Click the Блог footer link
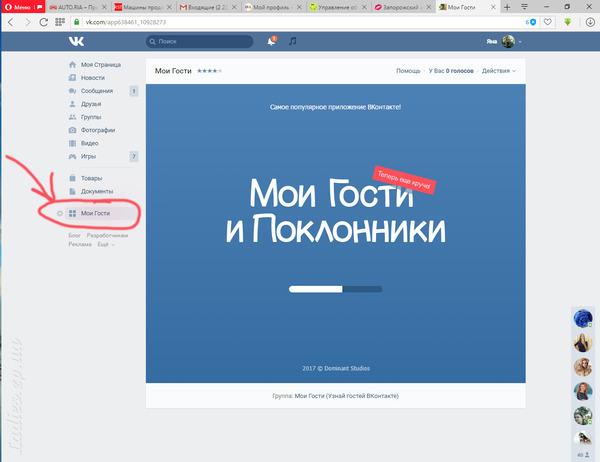 point(74,235)
